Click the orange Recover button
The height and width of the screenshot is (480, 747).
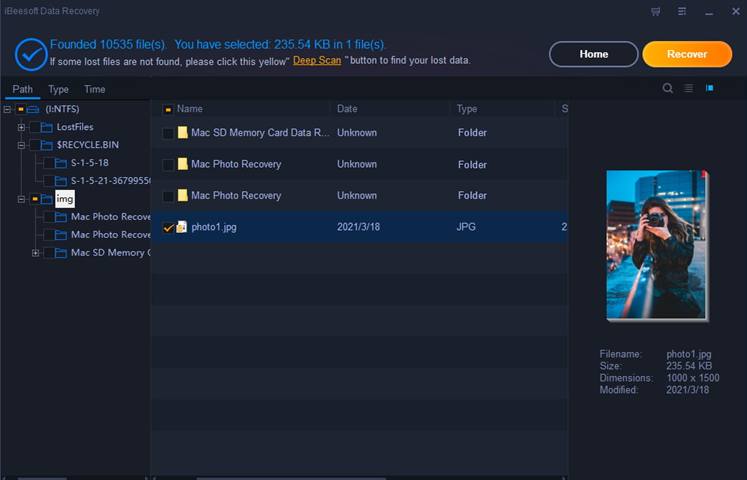point(687,54)
